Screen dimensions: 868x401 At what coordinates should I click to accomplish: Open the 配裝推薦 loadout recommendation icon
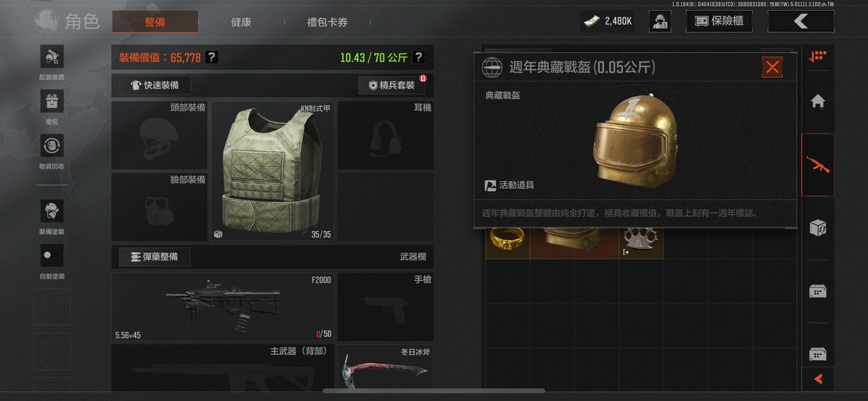point(52,57)
